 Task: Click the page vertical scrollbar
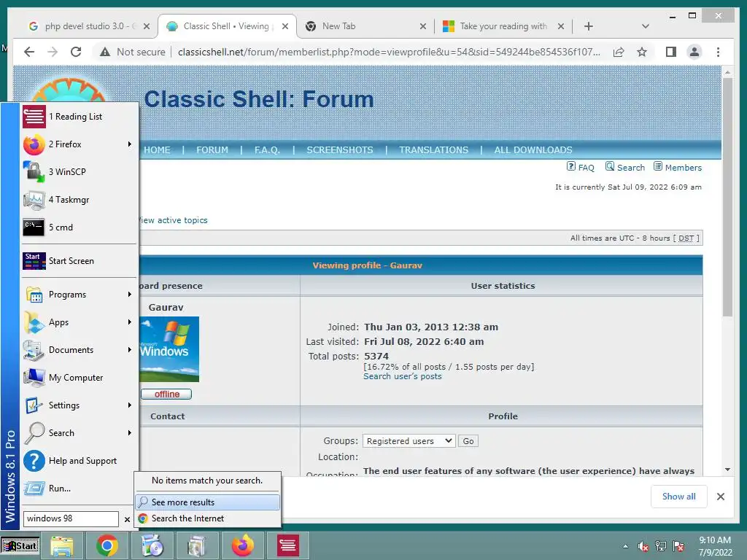click(727, 198)
